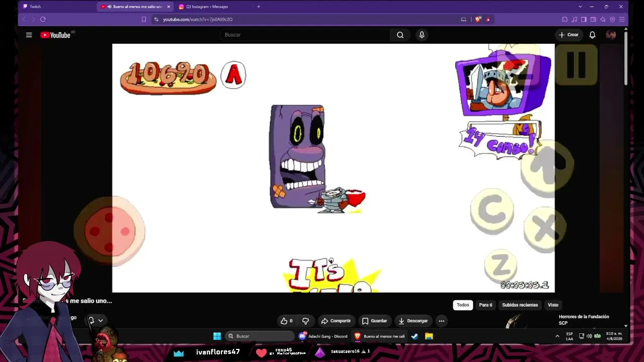644x362 pixels.
Task: Open the YouTube guide hamburger menu
Action: point(29,35)
